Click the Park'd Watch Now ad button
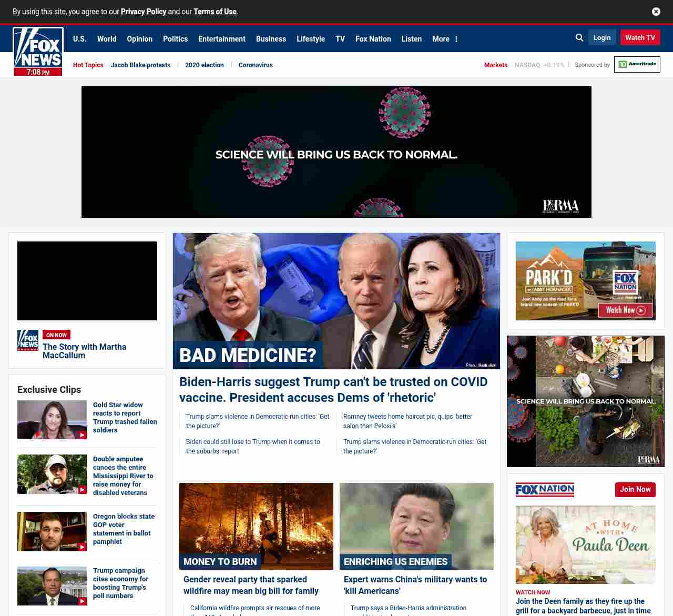Screen dimensions: 673x616 coord(625,310)
